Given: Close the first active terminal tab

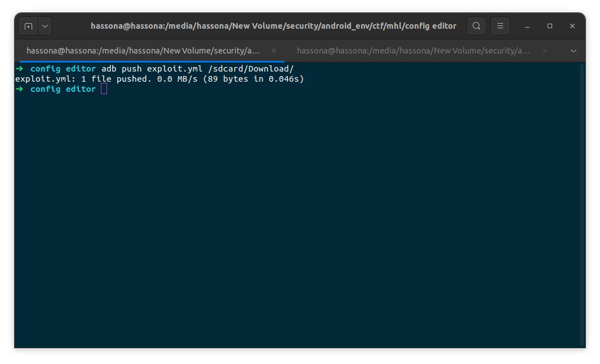Looking at the screenshot, I should (274, 51).
